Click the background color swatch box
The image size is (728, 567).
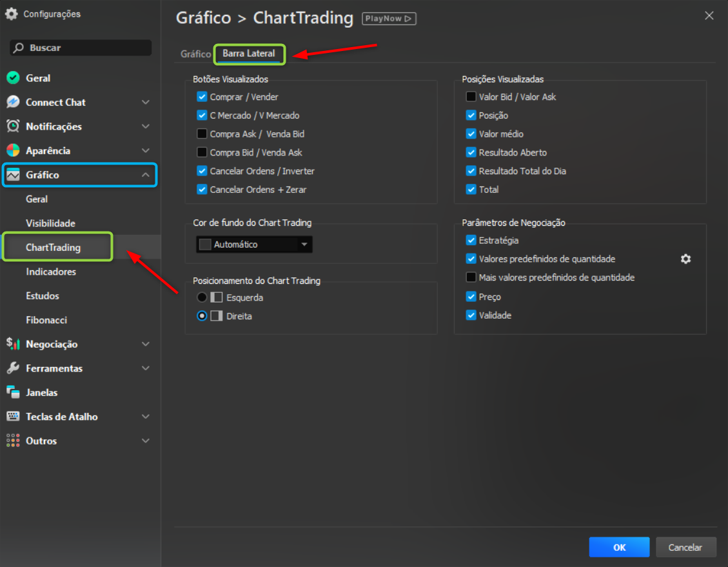point(206,244)
